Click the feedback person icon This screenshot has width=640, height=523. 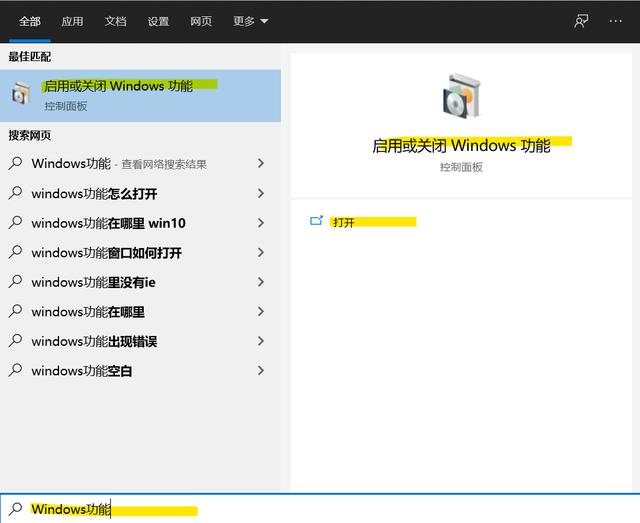tap(581, 21)
